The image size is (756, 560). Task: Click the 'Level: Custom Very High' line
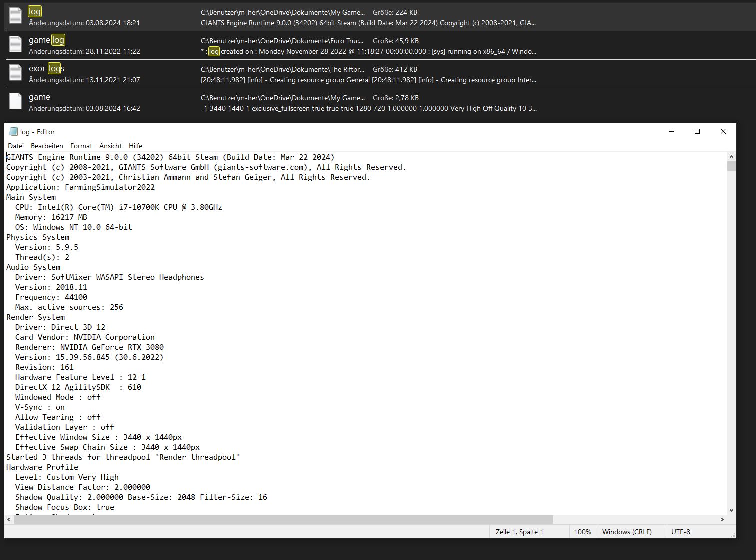coord(67,477)
